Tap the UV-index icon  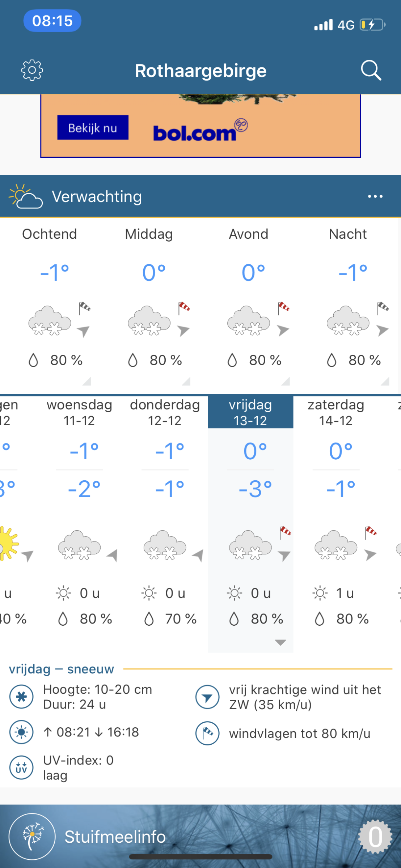[21, 767]
